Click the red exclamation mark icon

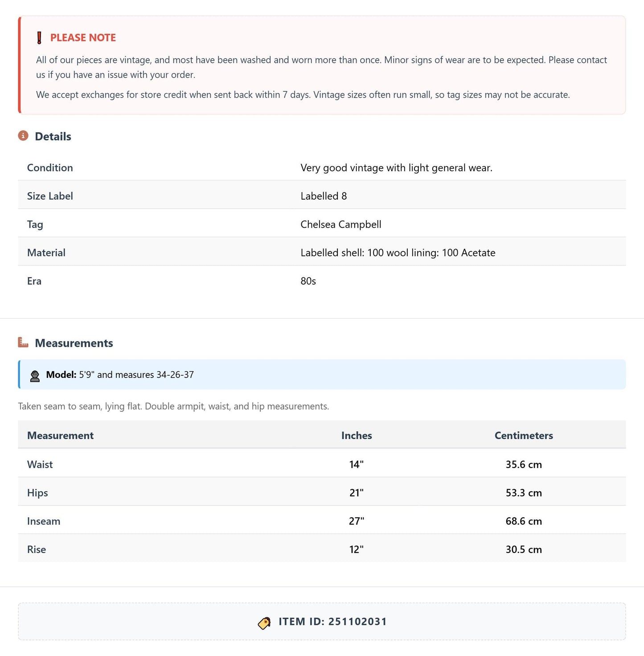pos(39,38)
